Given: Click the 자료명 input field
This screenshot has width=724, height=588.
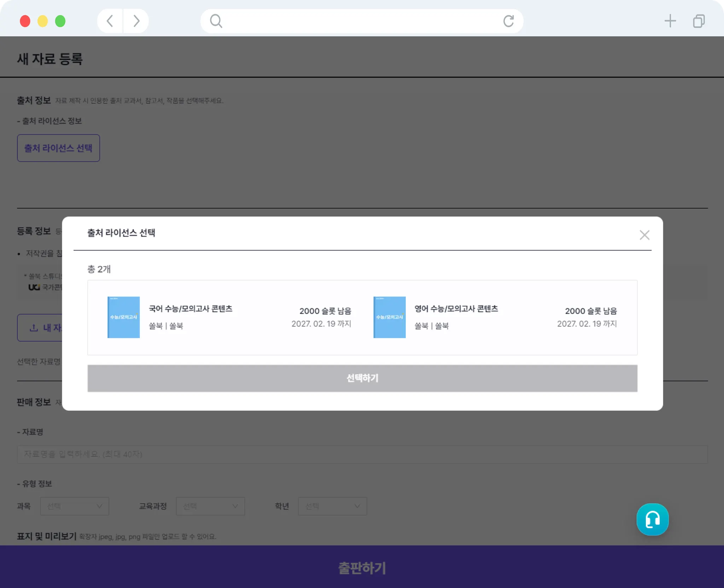Looking at the screenshot, I should point(362,454).
